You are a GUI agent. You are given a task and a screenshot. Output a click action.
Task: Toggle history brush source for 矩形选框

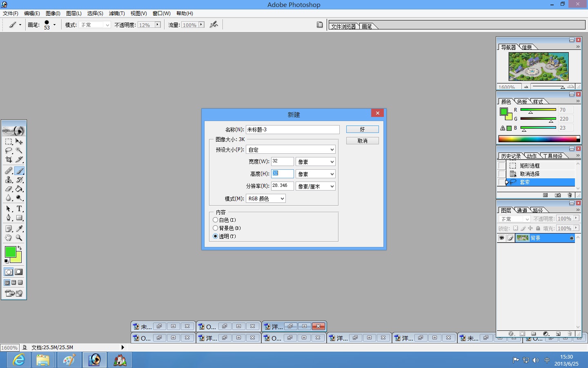click(x=501, y=166)
